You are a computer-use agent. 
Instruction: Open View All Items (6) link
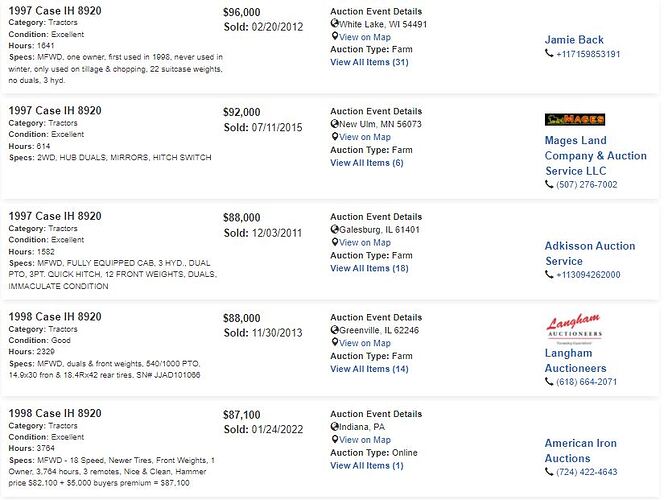[367, 163]
